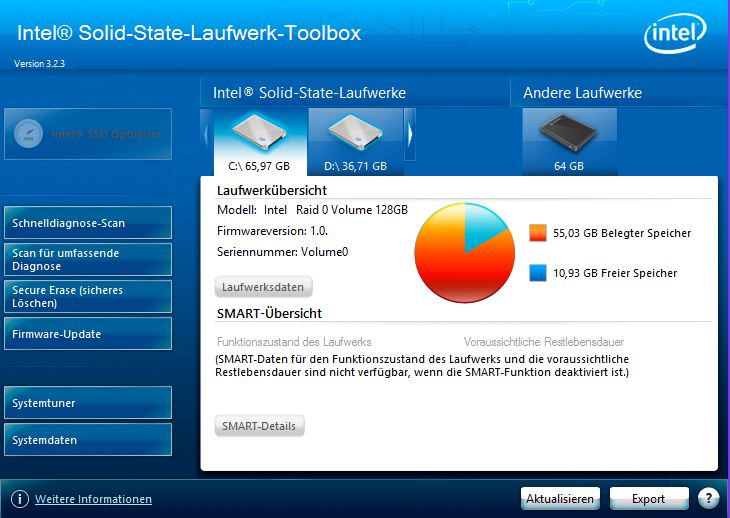Click the storage usage pie chart
The height and width of the screenshot is (518, 730).
465,253
